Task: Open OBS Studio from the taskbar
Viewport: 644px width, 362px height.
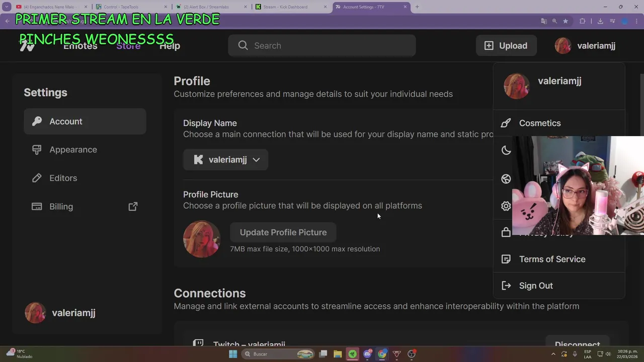Action: point(412,354)
